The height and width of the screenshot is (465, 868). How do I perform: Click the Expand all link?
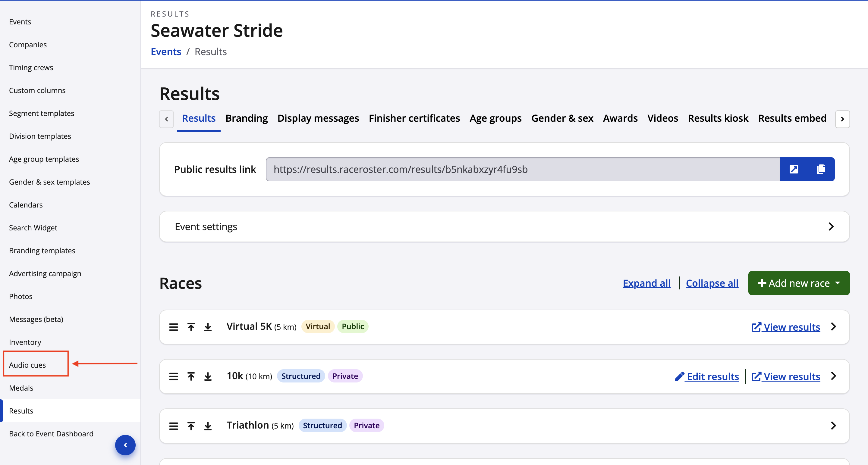click(646, 283)
